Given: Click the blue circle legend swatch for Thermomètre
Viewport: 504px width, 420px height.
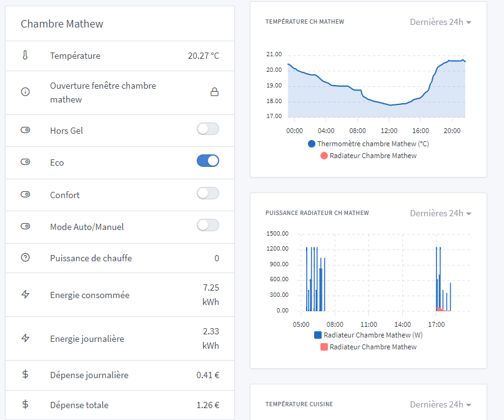Looking at the screenshot, I should tap(312, 144).
